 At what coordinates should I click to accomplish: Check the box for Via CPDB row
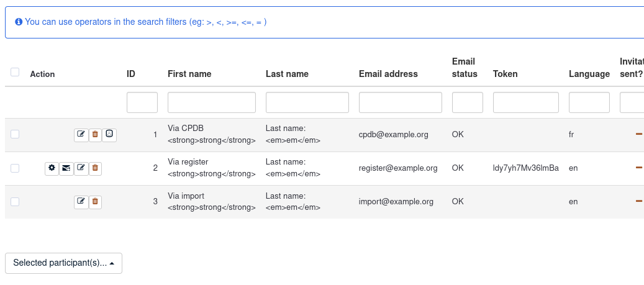(15, 134)
